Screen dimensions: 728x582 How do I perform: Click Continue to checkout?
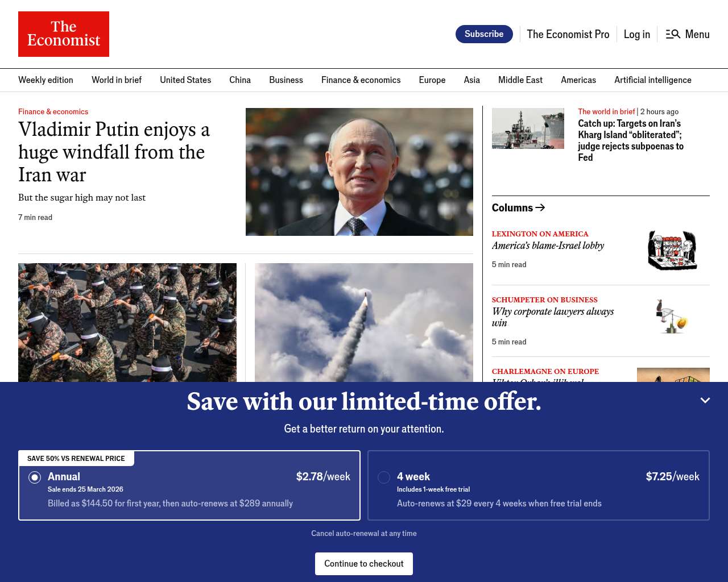pos(364,564)
